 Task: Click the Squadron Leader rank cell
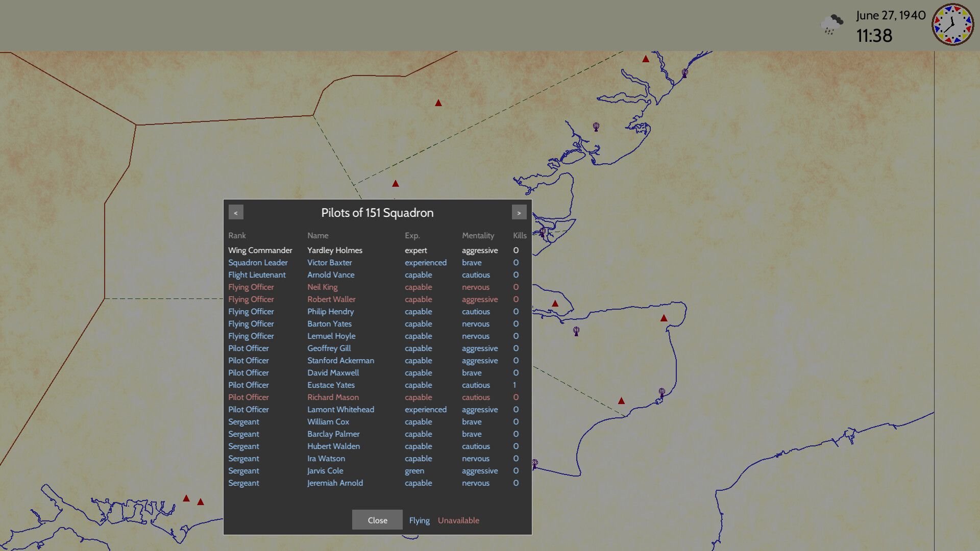[x=258, y=263]
